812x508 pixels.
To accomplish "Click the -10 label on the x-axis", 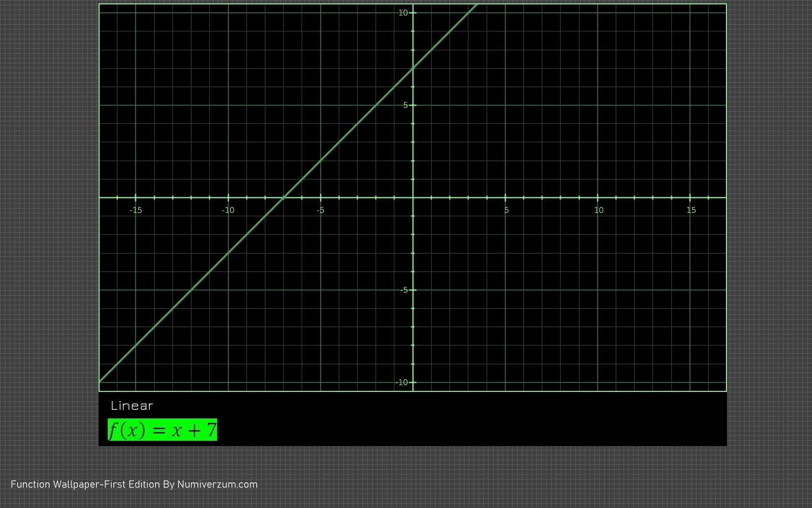I will 228,210.
